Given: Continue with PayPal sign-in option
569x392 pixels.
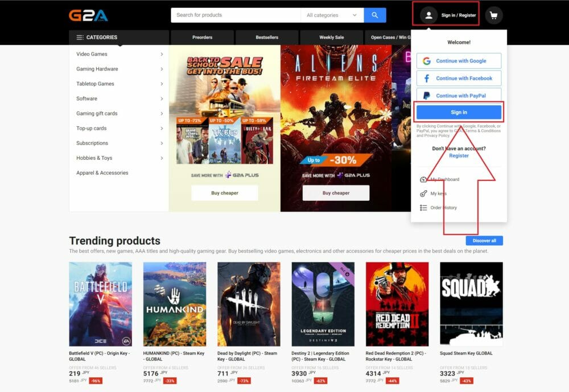Looking at the screenshot, I should point(459,96).
